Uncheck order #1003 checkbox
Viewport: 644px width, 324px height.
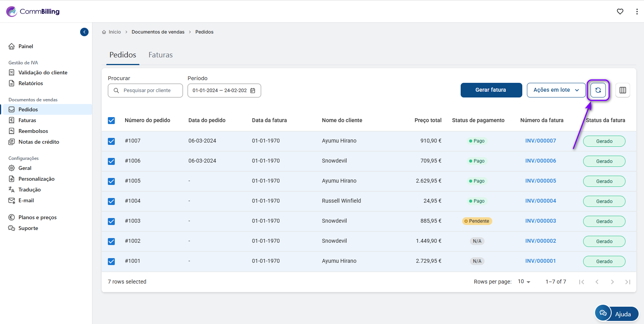tap(111, 221)
